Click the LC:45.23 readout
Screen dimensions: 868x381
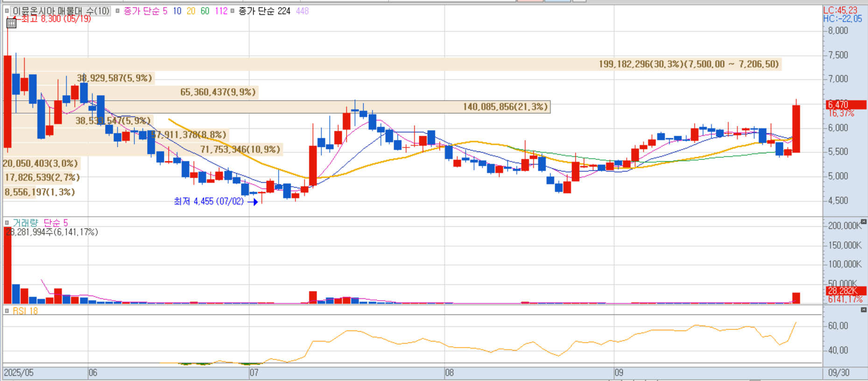[840, 10]
